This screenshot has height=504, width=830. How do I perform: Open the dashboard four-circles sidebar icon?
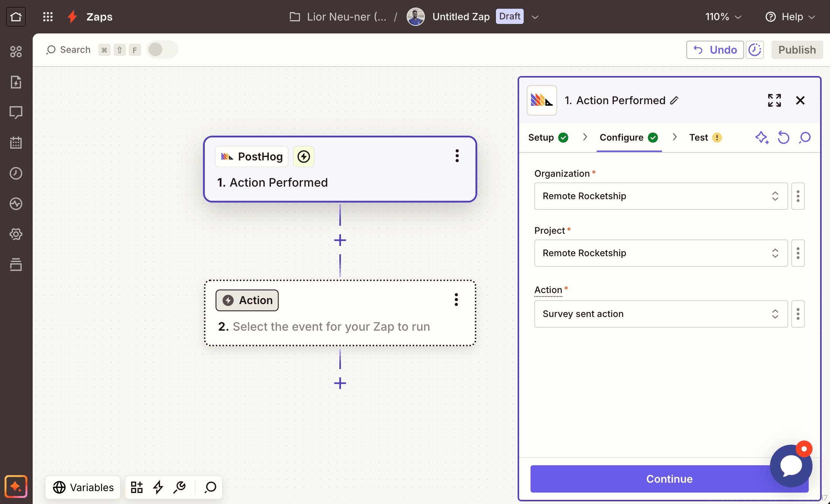coord(16,52)
